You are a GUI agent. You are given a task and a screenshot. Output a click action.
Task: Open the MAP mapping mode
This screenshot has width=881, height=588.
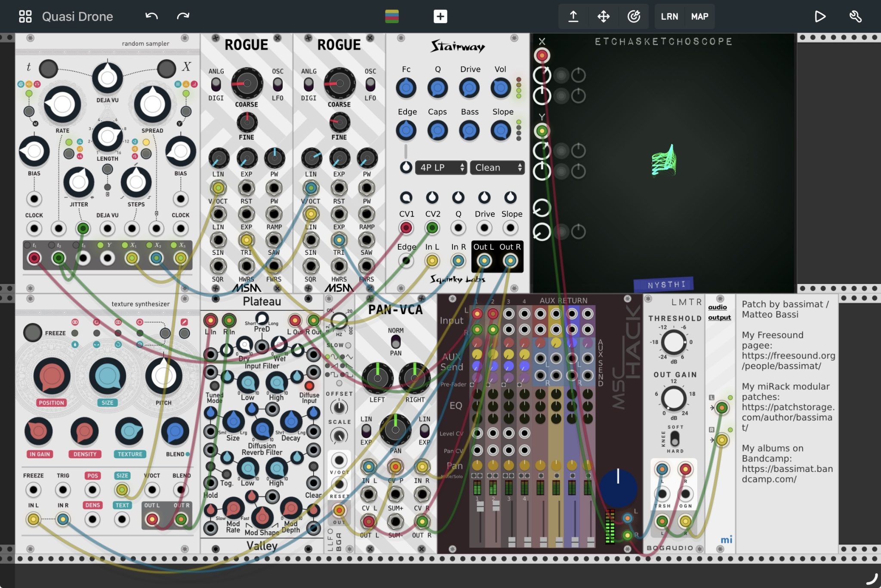[x=699, y=16]
